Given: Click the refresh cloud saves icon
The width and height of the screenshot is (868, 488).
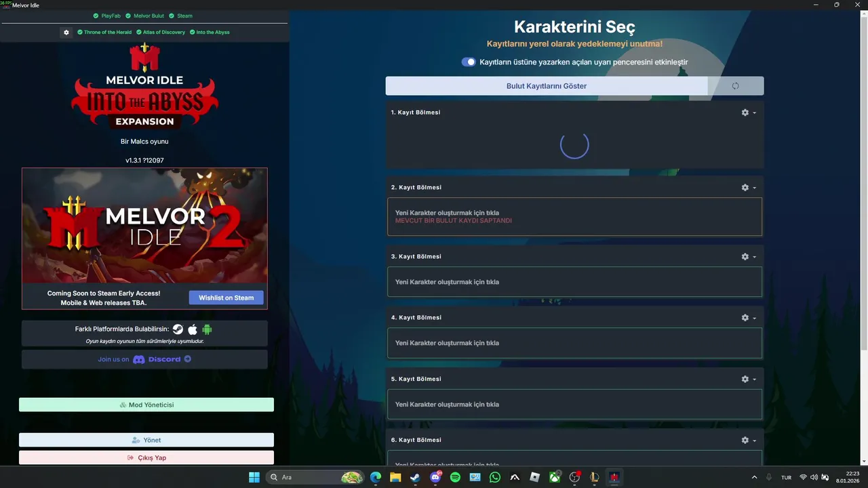Looking at the screenshot, I should [735, 86].
